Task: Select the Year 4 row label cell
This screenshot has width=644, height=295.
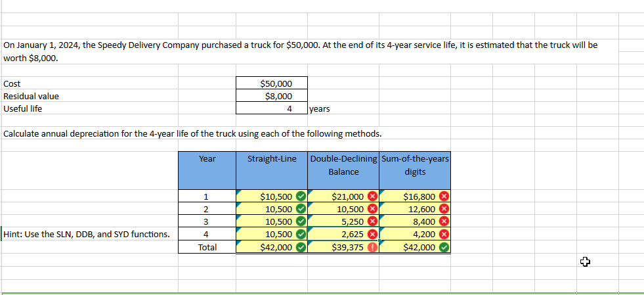Action: [207, 234]
